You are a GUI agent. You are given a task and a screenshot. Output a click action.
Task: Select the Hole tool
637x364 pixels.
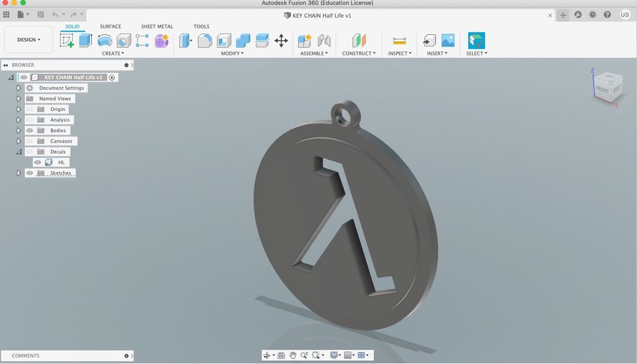[124, 41]
